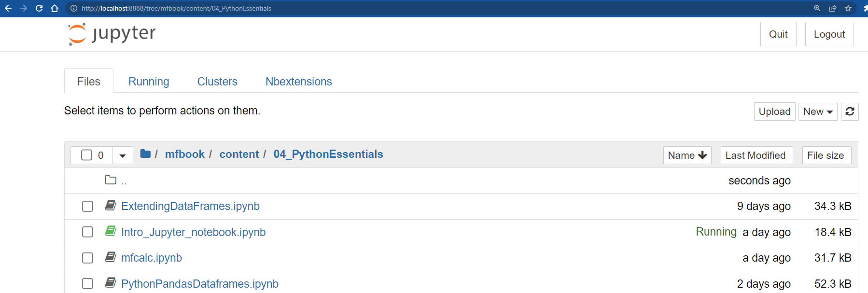Click the root folder icon in breadcrumb
The height and width of the screenshot is (293, 868).
145,154
